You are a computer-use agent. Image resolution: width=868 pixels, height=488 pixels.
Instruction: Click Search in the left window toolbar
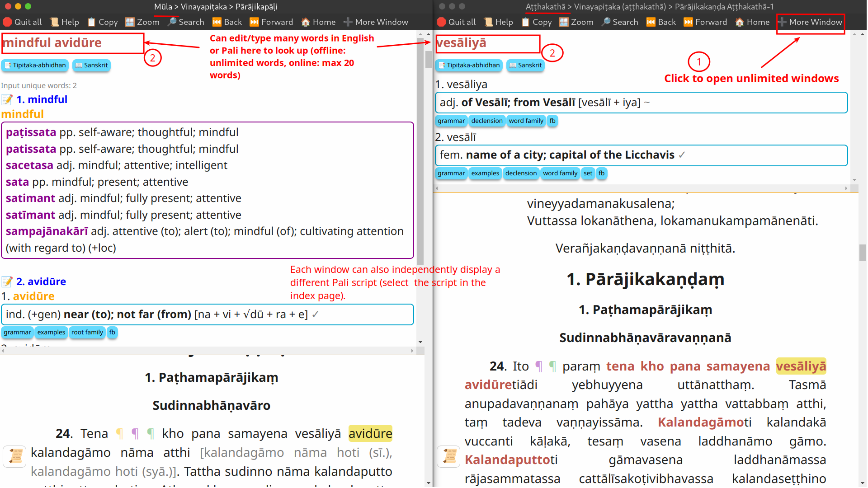(x=186, y=22)
